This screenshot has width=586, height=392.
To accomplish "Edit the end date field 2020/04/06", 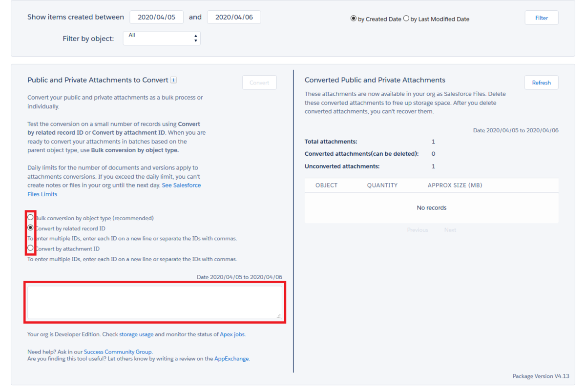I will tap(234, 17).
